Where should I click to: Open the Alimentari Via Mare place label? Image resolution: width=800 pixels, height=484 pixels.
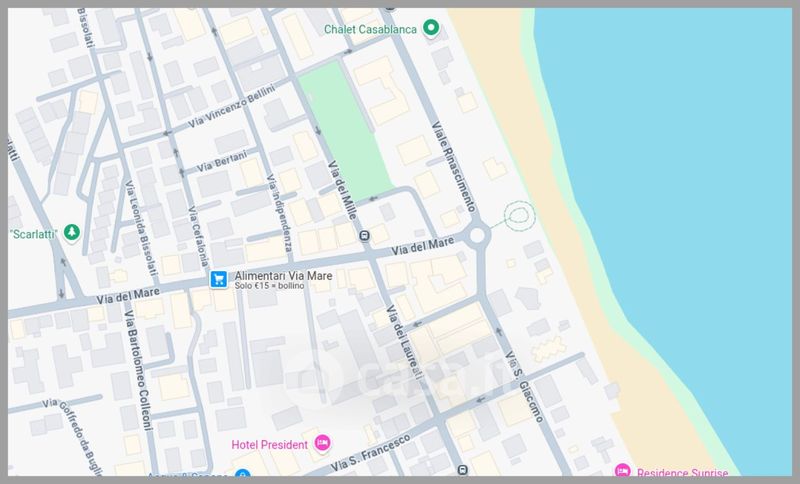pyautogui.click(x=283, y=277)
